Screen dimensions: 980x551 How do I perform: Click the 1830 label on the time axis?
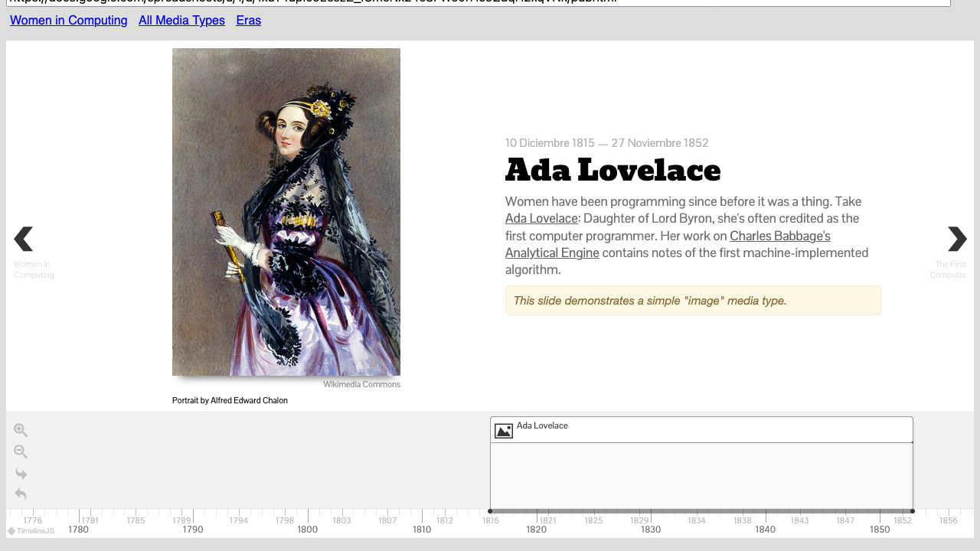651,530
